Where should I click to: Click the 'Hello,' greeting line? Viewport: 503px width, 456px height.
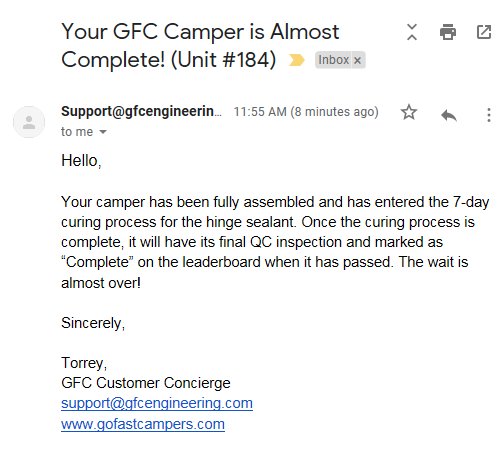pos(81,161)
